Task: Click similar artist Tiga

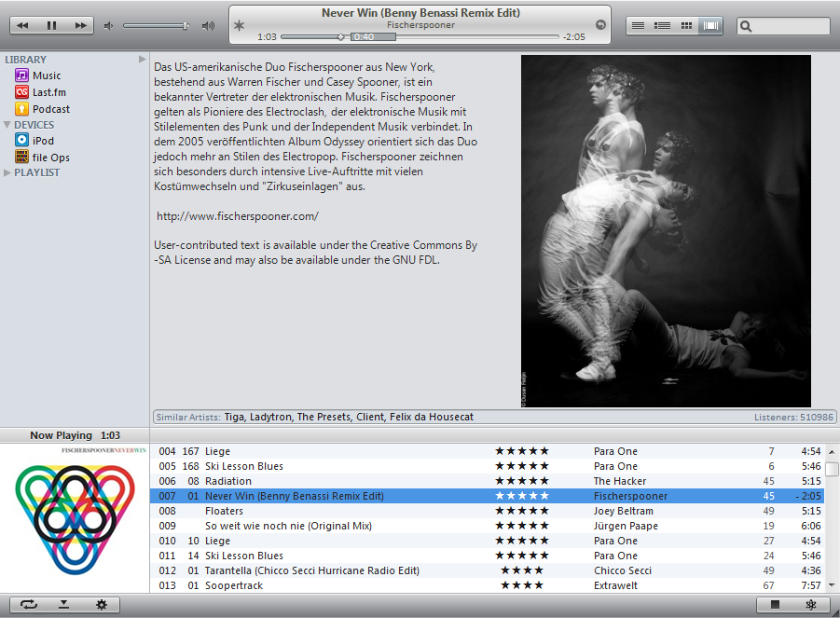Action: click(x=234, y=417)
